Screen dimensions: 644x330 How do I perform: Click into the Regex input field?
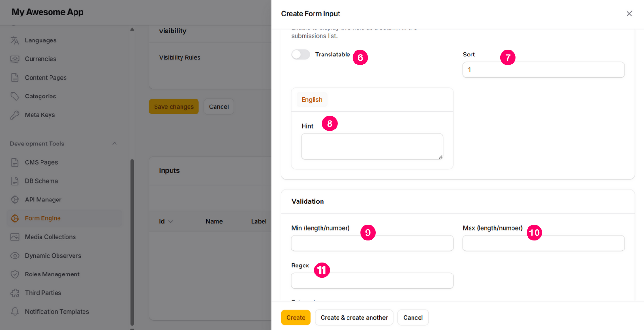[372, 281]
